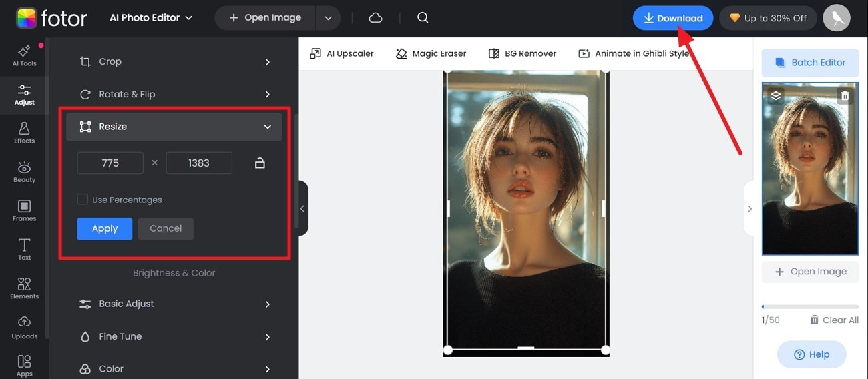This screenshot has width=868, height=379.
Task: Click the Batch Editor button
Action: 810,62
